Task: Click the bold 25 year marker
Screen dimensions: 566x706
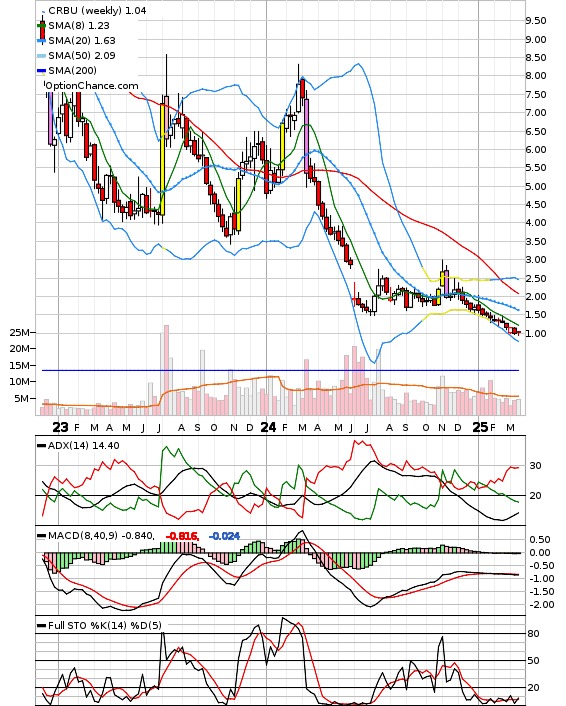Action: tap(480, 427)
